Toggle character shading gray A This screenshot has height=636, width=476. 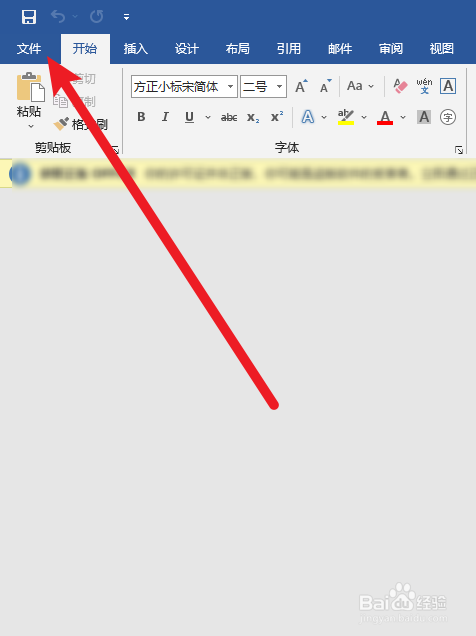[x=424, y=117]
